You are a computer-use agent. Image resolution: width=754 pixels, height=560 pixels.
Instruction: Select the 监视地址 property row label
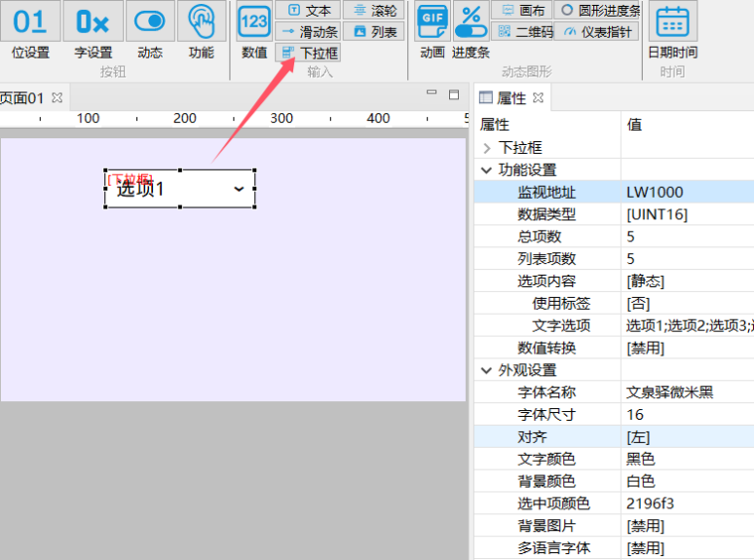coord(547,192)
